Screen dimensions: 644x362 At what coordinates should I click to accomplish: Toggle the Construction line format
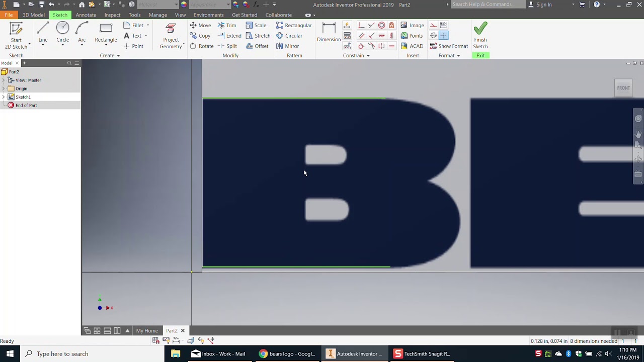(433, 25)
